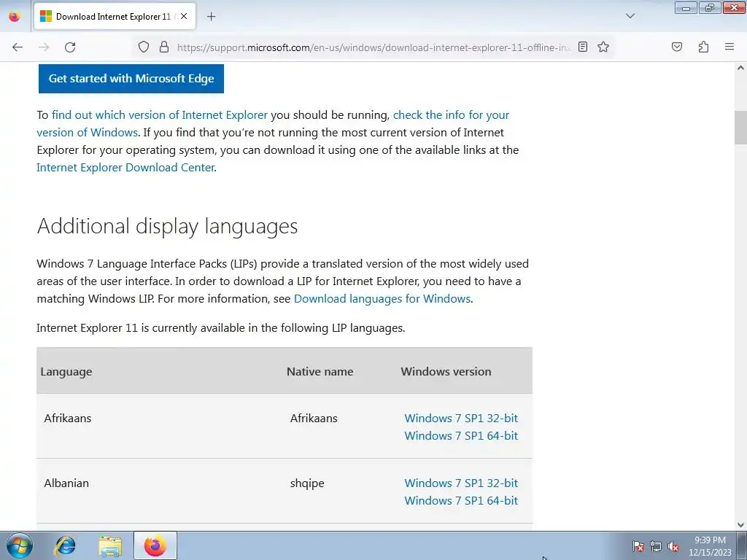Image resolution: width=747 pixels, height=560 pixels.
Task: Open the muted volume tray icon
Action: coord(673,546)
